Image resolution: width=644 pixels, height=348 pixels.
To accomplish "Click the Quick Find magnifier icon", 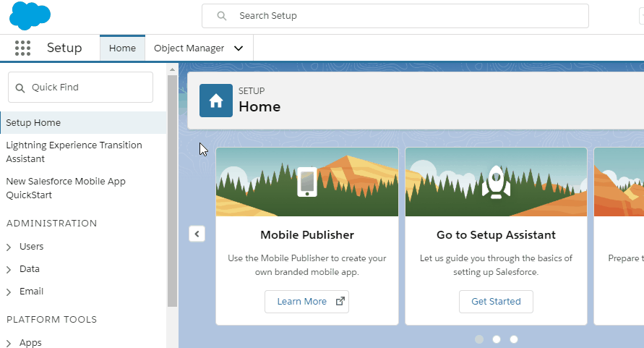I will pos(20,88).
